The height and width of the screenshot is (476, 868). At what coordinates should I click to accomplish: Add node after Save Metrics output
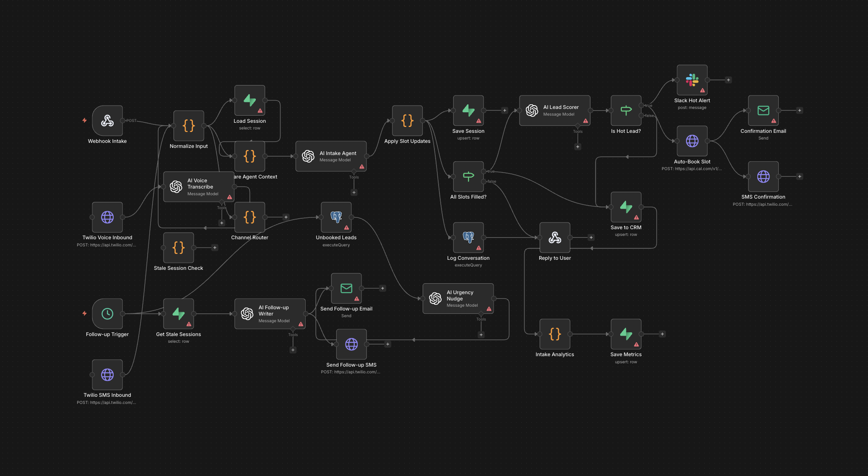[662, 334]
